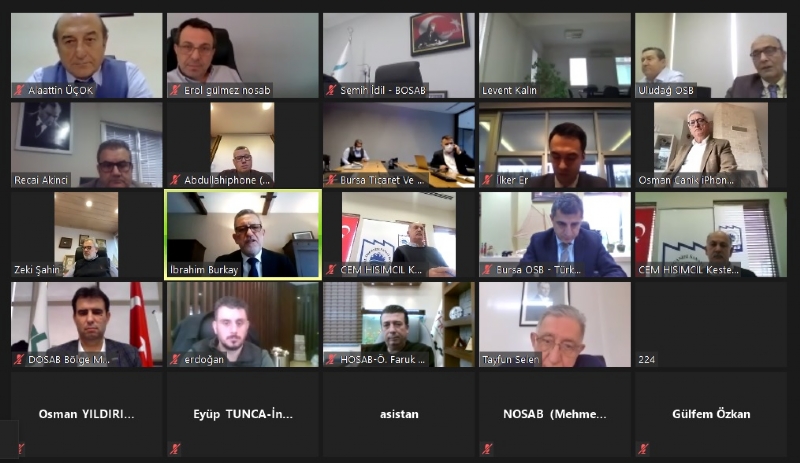
Task: Click muted mic icon beside Erol gülmez nosab
Action: click(175, 90)
